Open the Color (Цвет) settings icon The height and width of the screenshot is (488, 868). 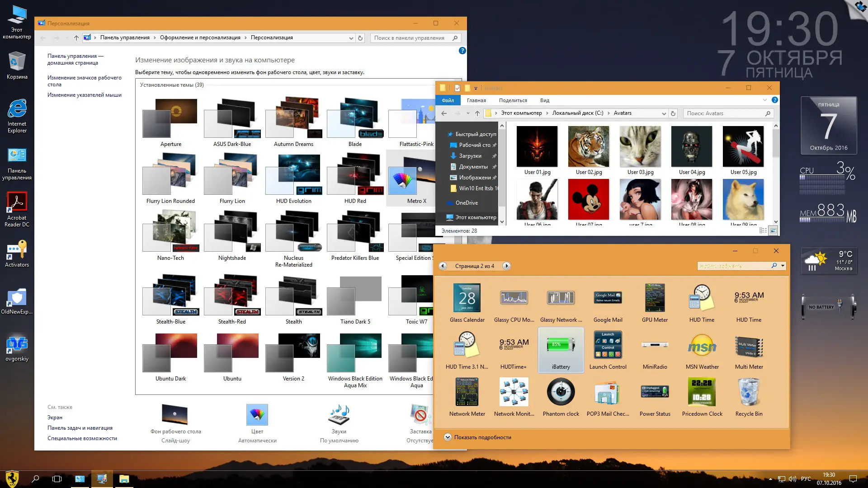[257, 415]
